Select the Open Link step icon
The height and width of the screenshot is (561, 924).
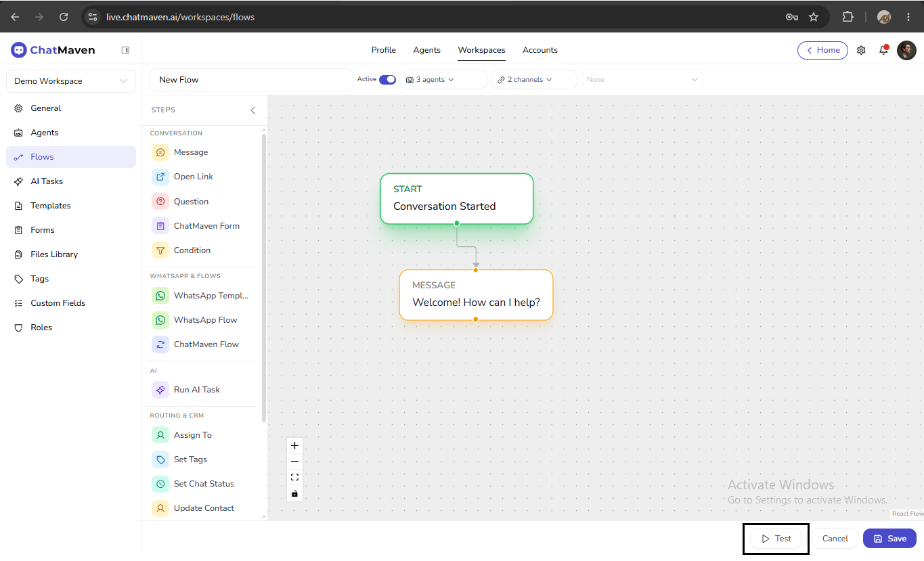[160, 177]
